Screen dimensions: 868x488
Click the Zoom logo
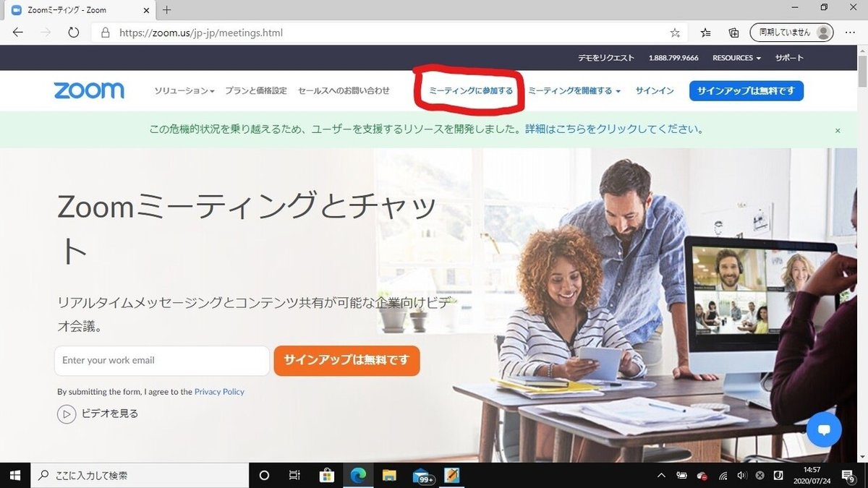(89, 90)
